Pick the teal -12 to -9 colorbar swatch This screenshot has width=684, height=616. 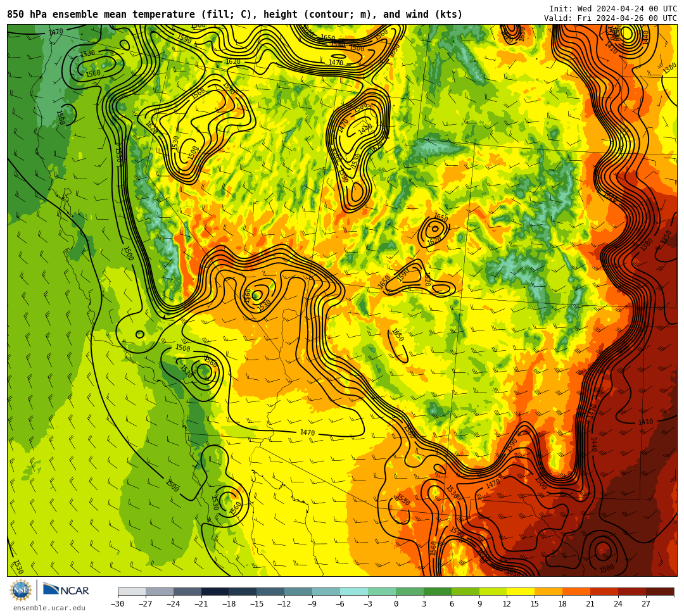[299, 591]
